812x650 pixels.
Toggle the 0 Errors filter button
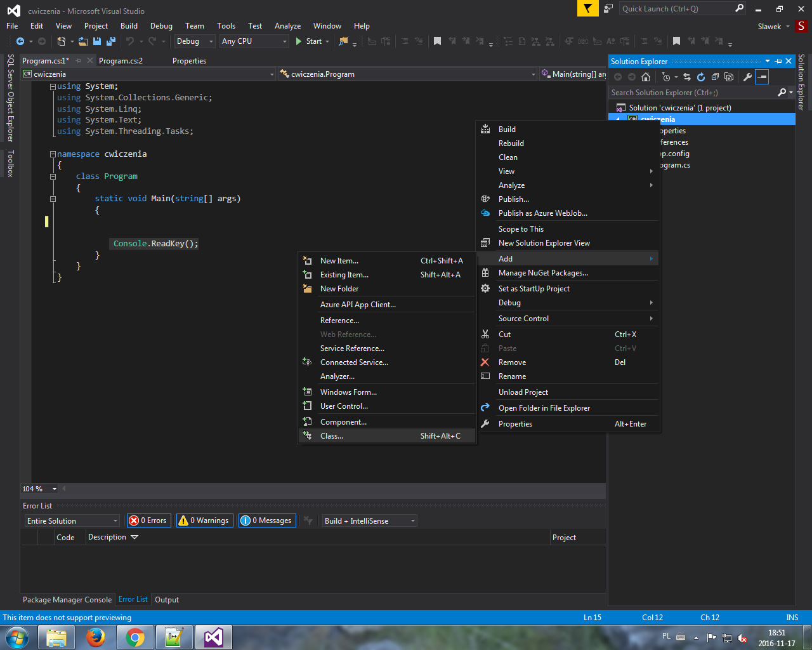pyautogui.click(x=149, y=521)
